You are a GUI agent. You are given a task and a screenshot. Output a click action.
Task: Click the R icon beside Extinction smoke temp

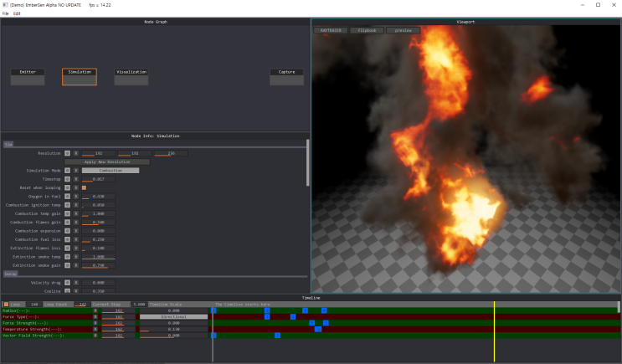pyautogui.click(x=76, y=257)
